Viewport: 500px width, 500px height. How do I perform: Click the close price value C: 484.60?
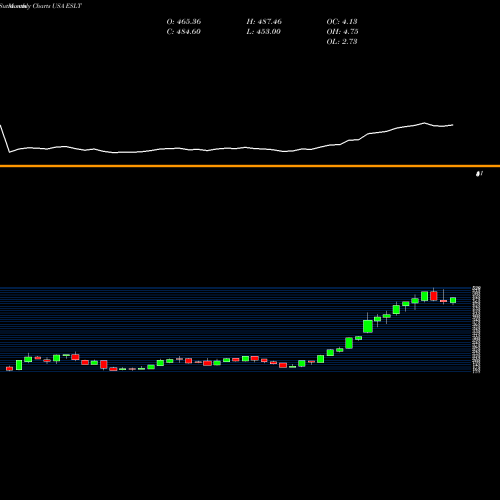(184, 32)
